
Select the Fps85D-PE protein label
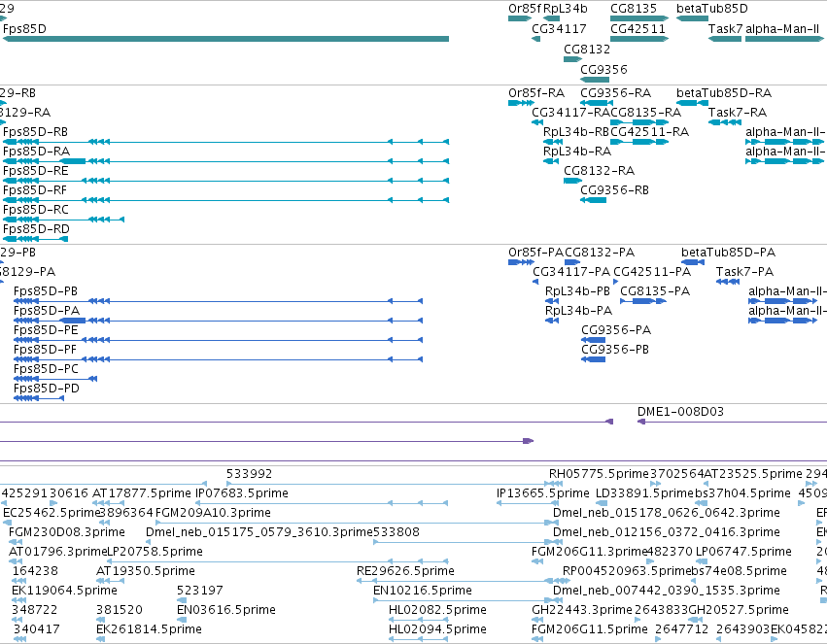tap(46, 330)
